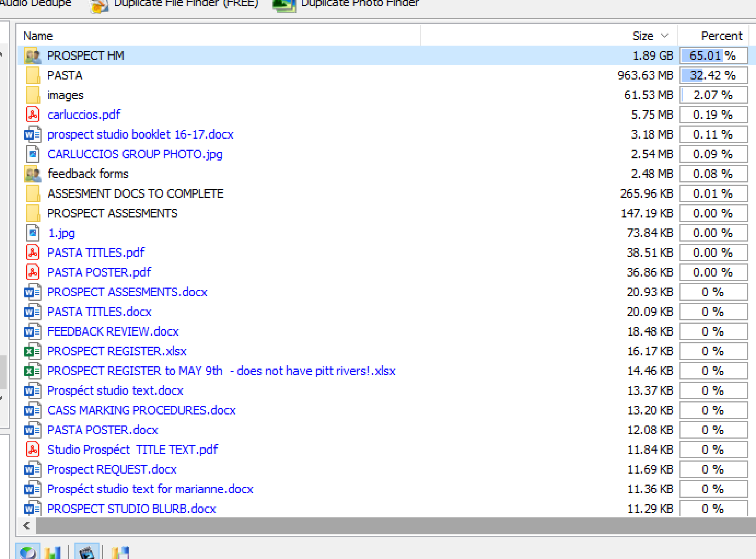The width and height of the screenshot is (756, 559).
Task: Click the 32.42 % percent bar
Action: tap(713, 75)
